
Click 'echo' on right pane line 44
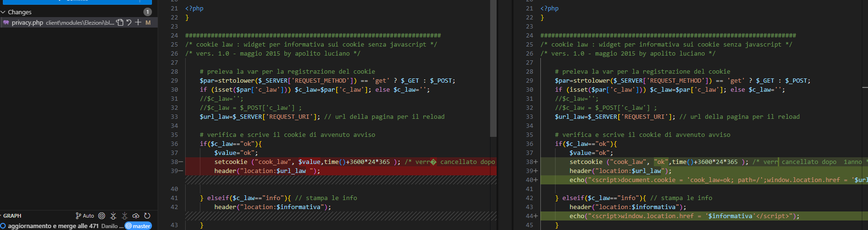click(x=577, y=216)
